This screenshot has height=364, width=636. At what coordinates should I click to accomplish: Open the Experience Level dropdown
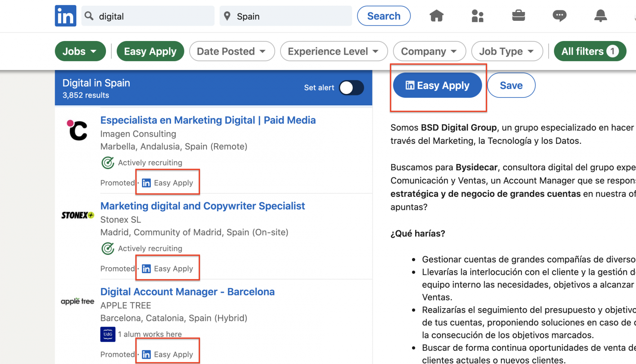(x=334, y=51)
